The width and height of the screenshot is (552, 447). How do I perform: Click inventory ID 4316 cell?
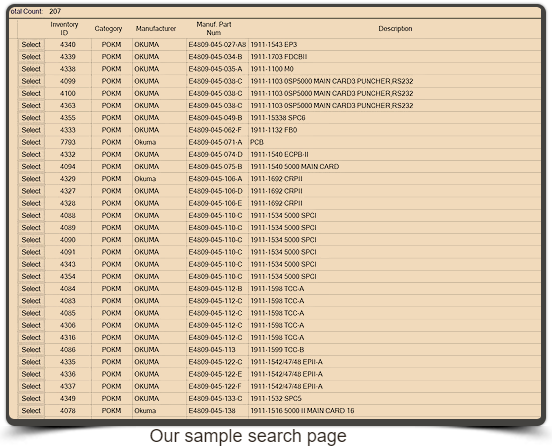[x=68, y=338]
